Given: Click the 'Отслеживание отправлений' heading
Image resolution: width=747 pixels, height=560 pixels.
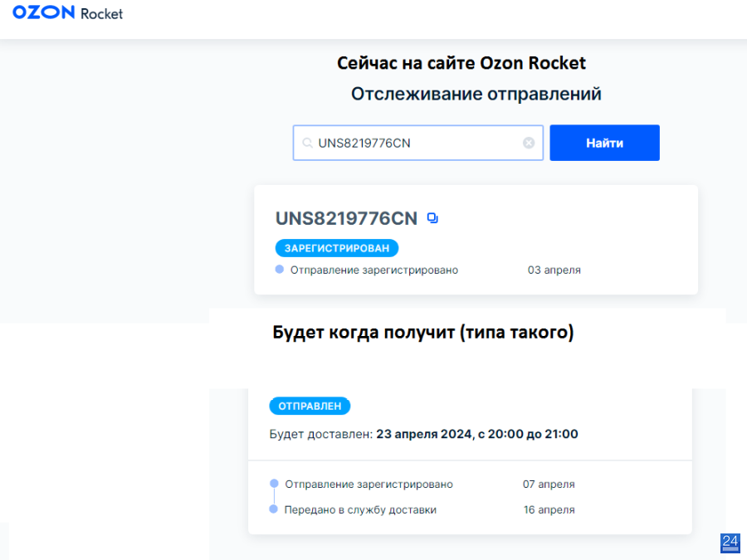Looking at the screenshot, I should pyautogui.click(x=476, y=94).
